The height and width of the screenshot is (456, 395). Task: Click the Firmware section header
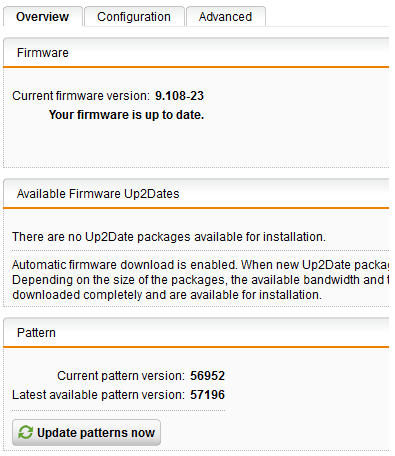pos(196,53)
